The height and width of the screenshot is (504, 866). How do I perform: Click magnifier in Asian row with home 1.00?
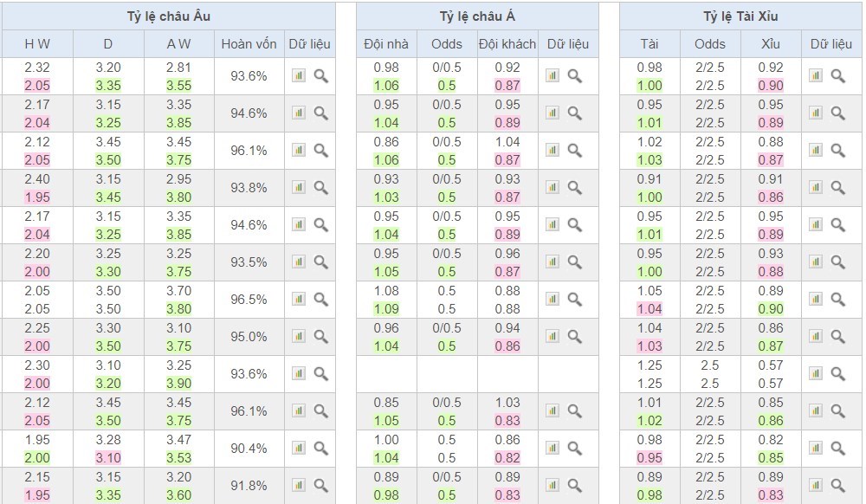(575, 449)
